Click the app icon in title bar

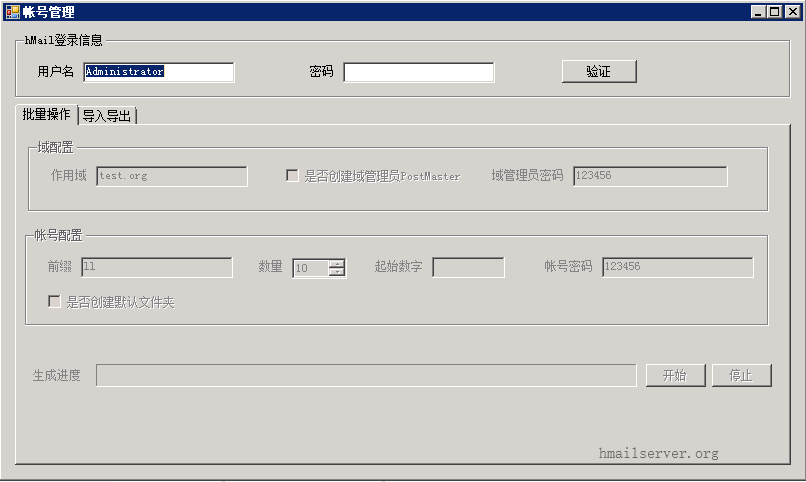coord(12,11)
